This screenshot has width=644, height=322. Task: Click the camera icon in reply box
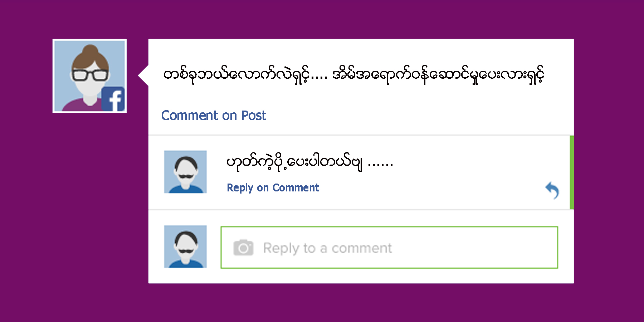point(243,248)
